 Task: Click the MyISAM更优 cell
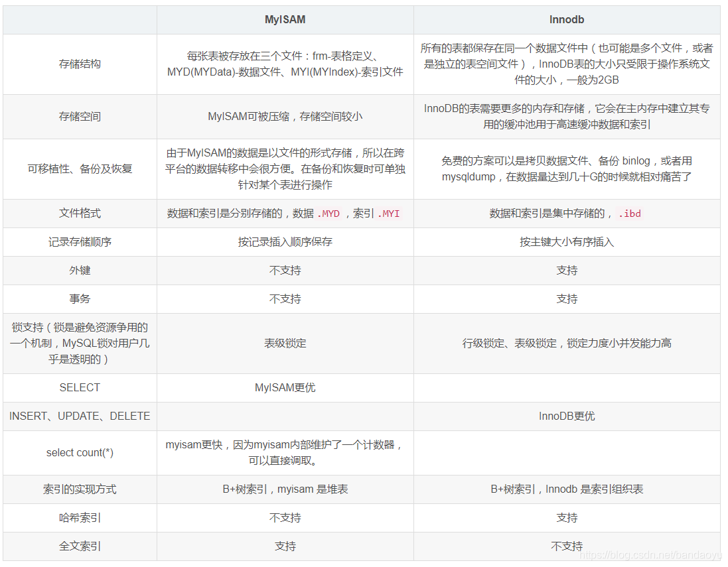285,387
